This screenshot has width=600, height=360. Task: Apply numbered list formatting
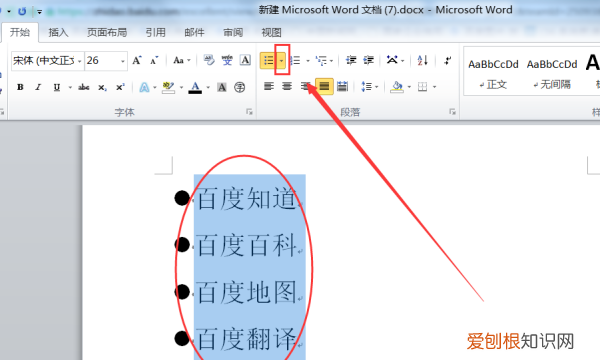(x=295, y=60)
